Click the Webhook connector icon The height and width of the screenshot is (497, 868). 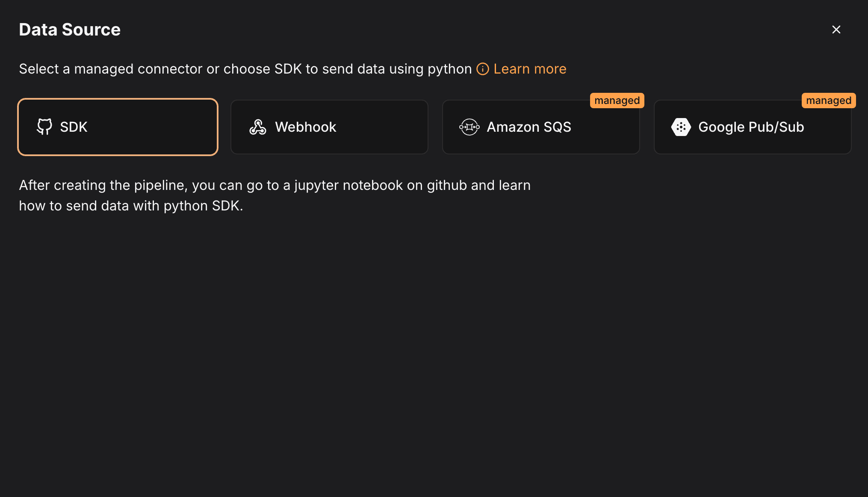(258, 127)
